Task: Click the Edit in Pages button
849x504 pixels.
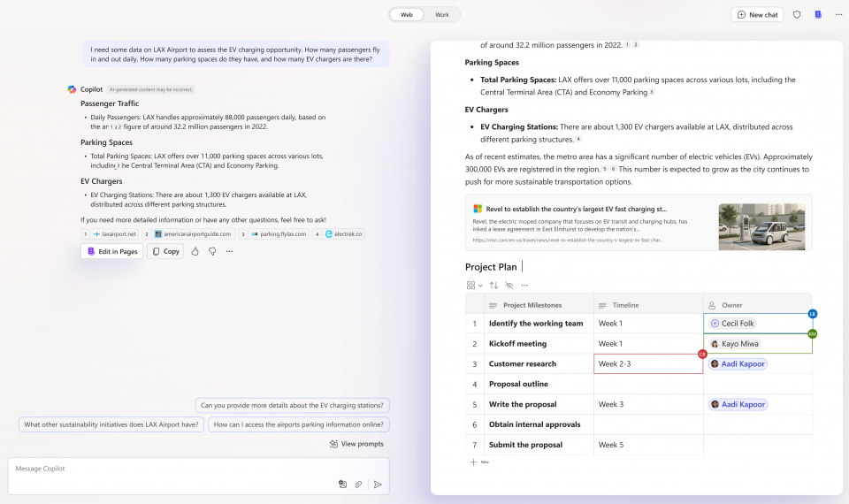Action: tap(111, 251)
